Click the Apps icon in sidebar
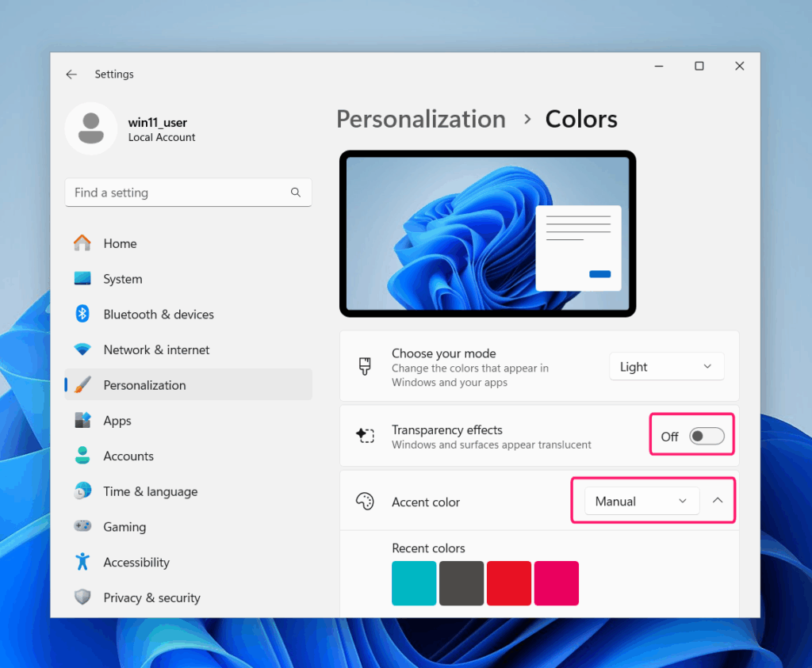The height and width of the screenshot is (668, 812). tap(82, 420)
